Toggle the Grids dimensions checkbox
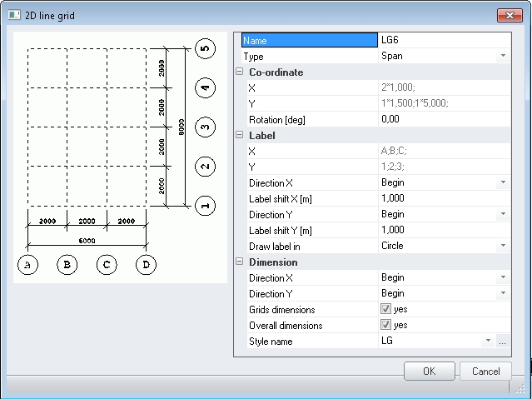 (x=385, y=309)
